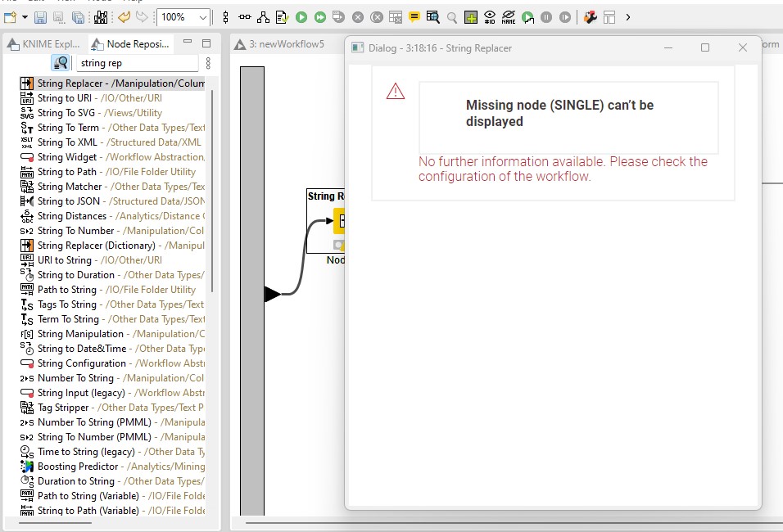
Task: Select String Manipulation in the node list
Action: click(x=80, y=334)
